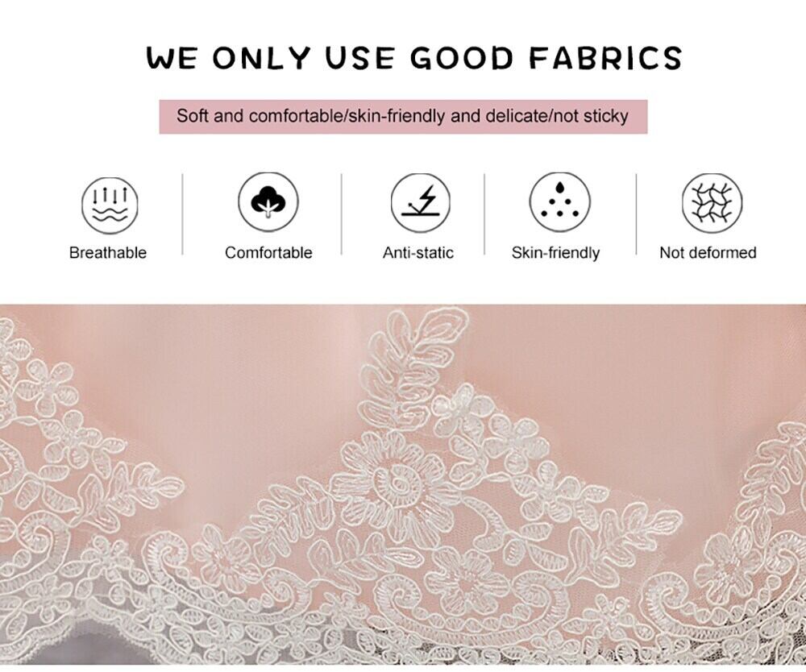
Task: Select the Not deformed label
Action: pyautogui.click(x=708, y=253)
